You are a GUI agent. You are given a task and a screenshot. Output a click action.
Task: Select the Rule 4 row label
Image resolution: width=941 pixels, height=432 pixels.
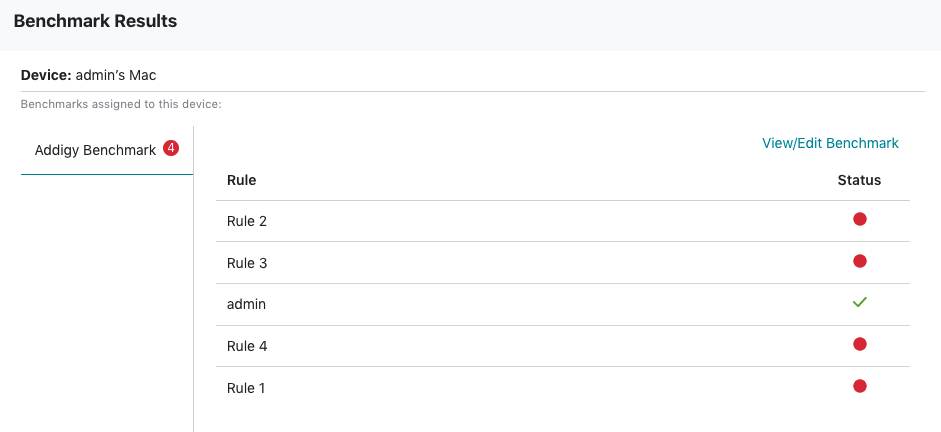pos(247,346)
